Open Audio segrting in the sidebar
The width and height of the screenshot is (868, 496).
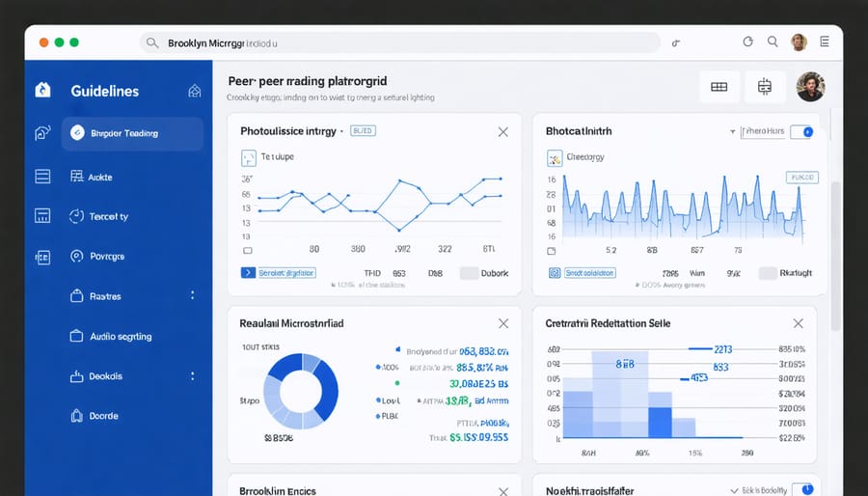[121, 337]
